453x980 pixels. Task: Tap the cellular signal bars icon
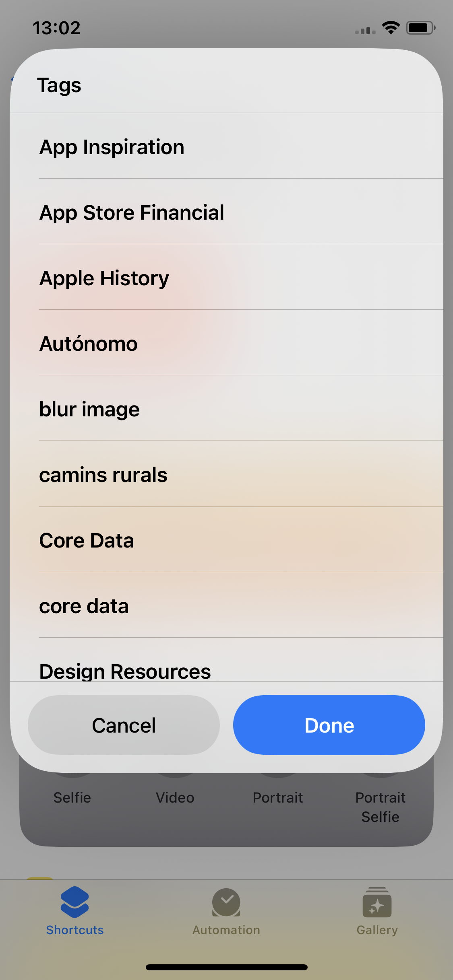pos(365,31)
